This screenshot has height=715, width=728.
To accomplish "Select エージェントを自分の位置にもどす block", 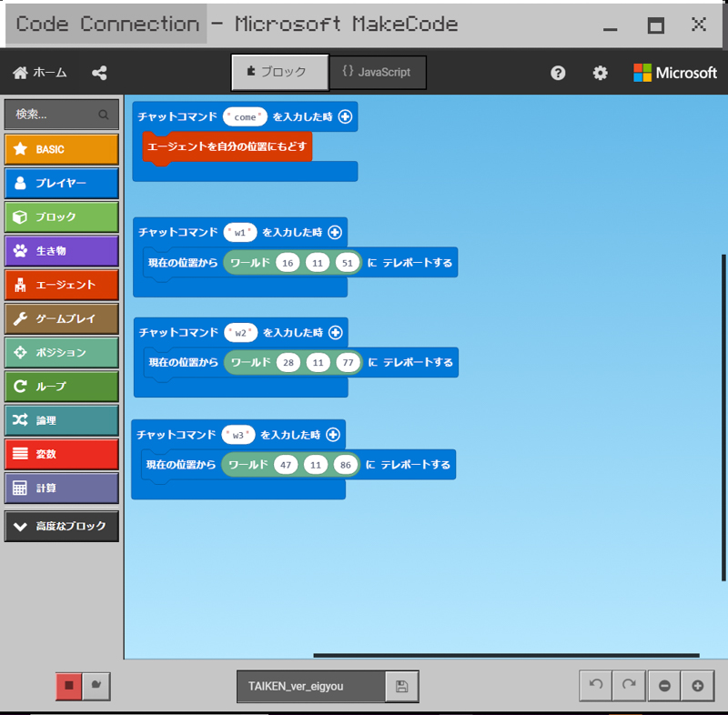I will 227,146.
